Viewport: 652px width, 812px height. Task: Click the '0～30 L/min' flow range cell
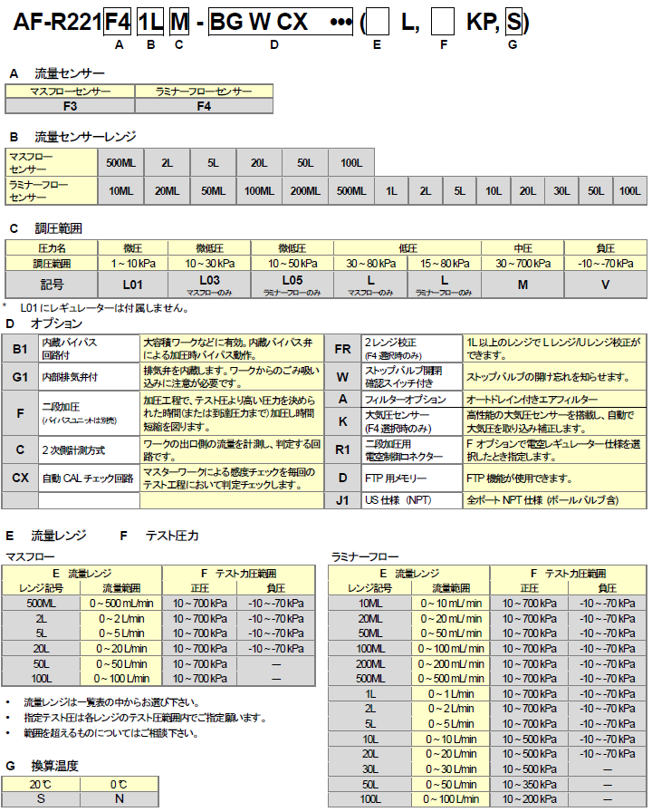(451, 769)
